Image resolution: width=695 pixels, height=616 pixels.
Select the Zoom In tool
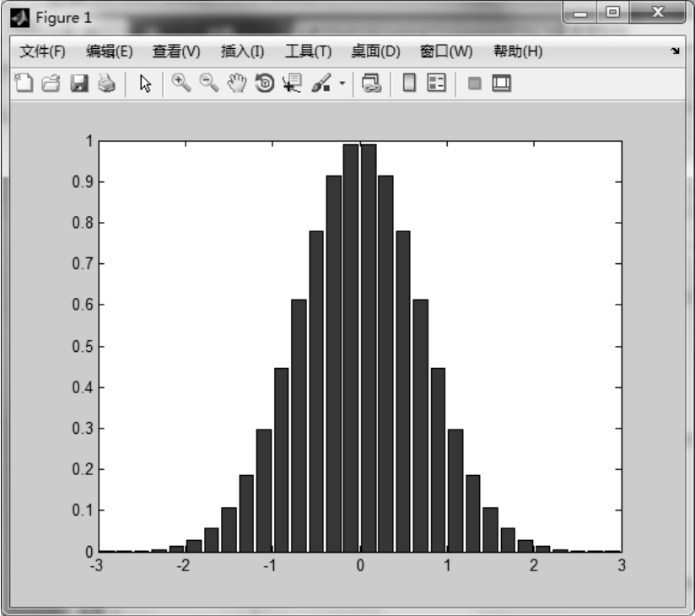(180, 83)
